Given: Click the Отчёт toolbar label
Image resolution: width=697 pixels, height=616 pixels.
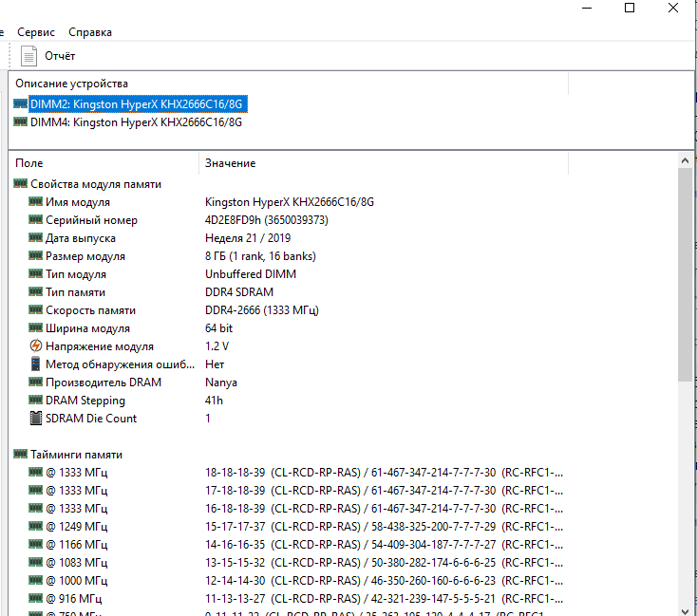Looking at the screenshot, I should point(60,56).
